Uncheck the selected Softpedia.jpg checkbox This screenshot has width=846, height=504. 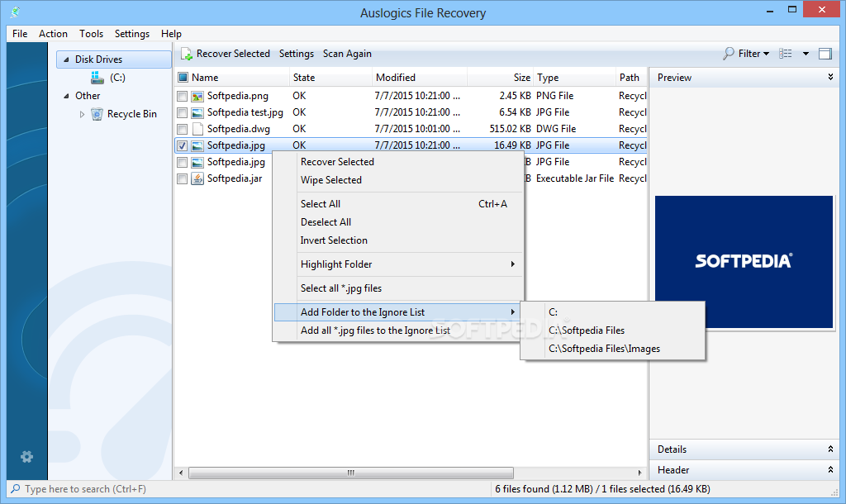click(183, 145)
